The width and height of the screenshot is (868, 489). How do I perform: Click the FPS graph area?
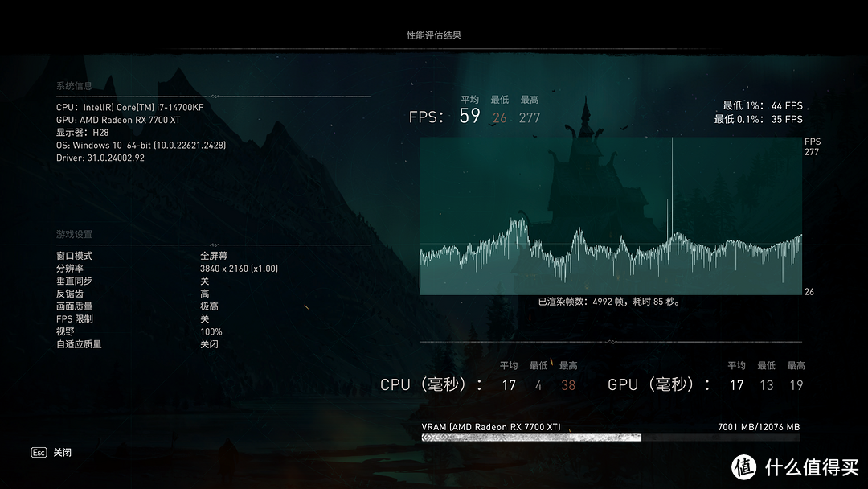611,216
